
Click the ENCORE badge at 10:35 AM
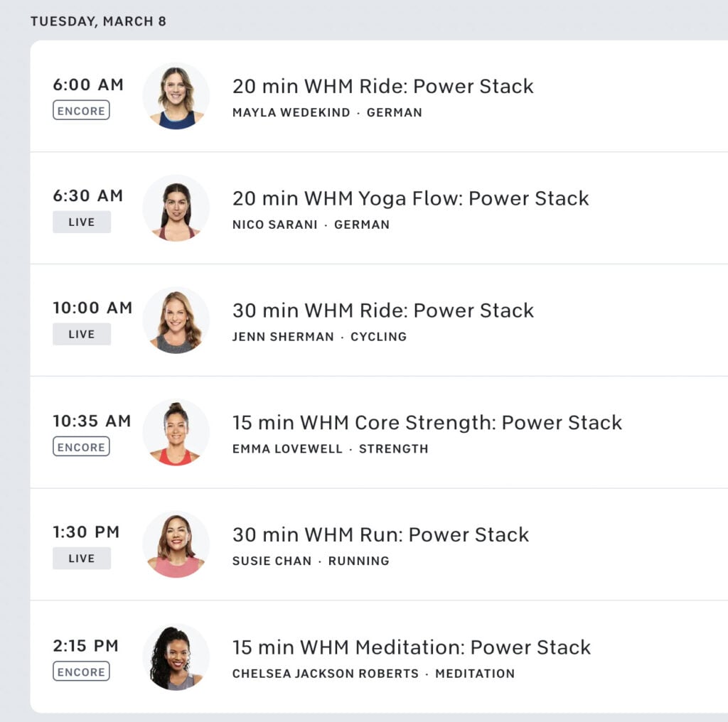[81, 447]
